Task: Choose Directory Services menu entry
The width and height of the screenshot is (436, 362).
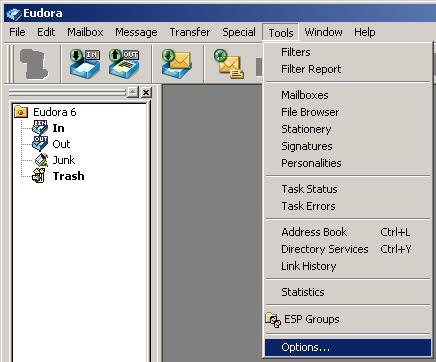Action: click(x=348, y=249)
